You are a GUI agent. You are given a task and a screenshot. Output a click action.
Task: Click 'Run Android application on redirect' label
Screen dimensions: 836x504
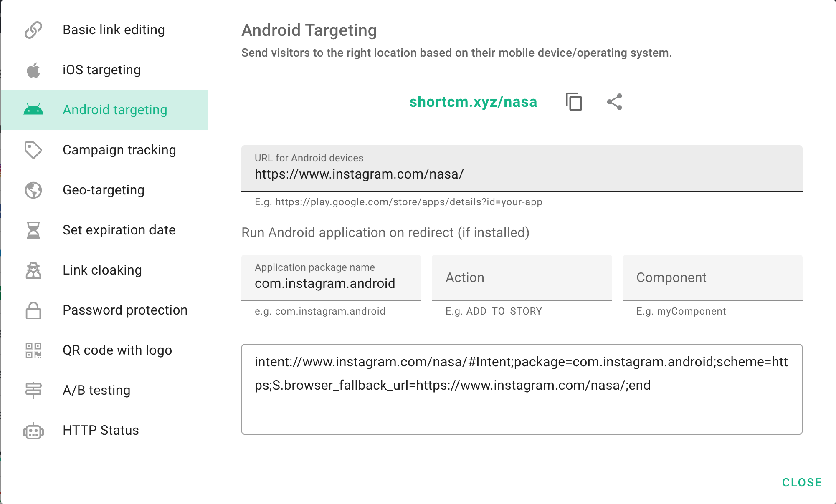[x=385, y=232]
